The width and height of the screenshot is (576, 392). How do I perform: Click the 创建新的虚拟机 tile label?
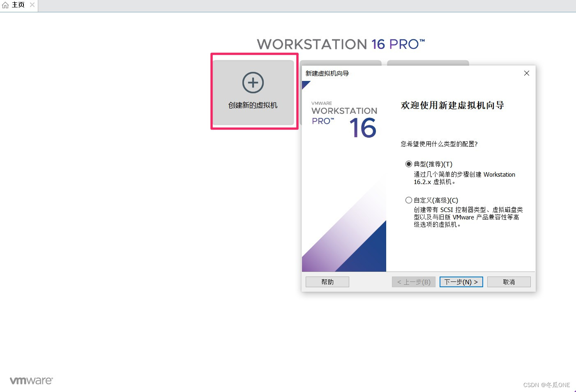(x=253, y=105)
